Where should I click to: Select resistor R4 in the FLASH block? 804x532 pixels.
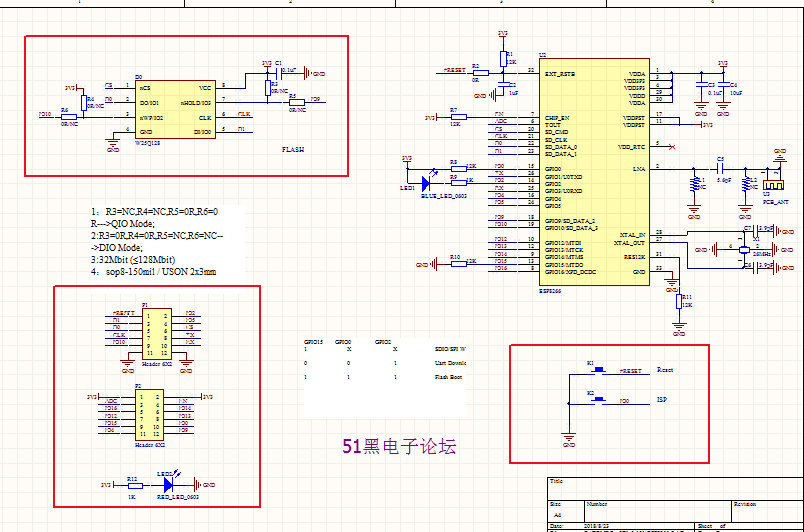(x=84, y=103)
